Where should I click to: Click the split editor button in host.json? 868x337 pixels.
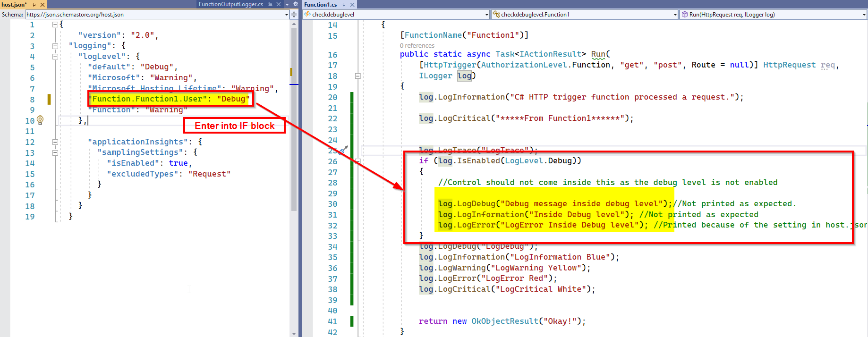(294, 15)
